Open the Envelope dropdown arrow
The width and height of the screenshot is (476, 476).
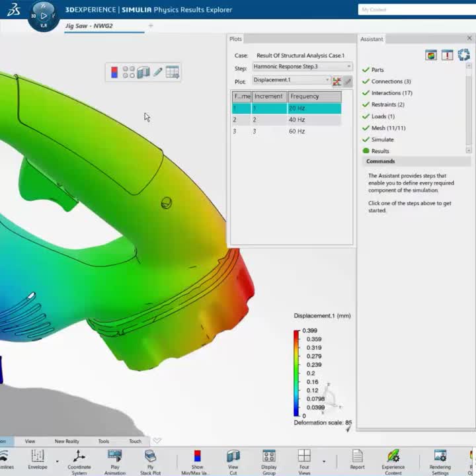[57, 461]
